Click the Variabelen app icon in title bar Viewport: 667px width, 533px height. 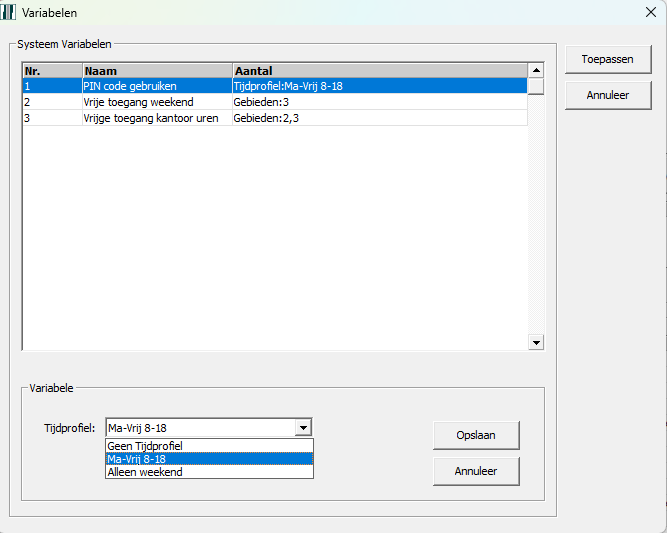click(x=10, y=13)
